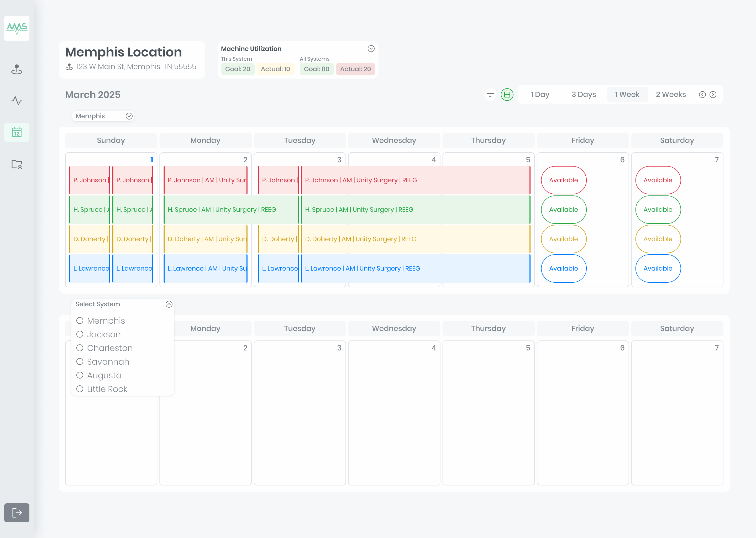
Task: Toggle the green split-view layout icon
Action: tap(507, 95)
